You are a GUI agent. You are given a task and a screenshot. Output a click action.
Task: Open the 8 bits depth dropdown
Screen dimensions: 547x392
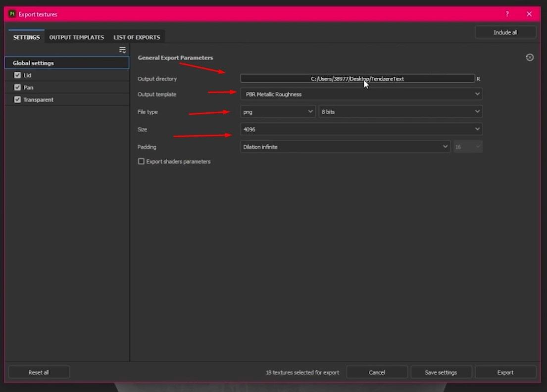[400, 111]
